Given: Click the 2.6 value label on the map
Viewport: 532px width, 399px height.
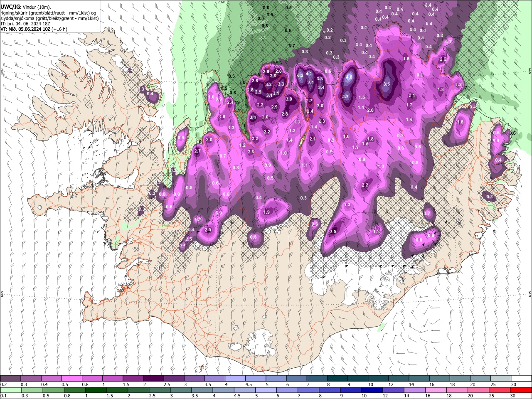Looking at the screenshot, I should click(255, 81).
